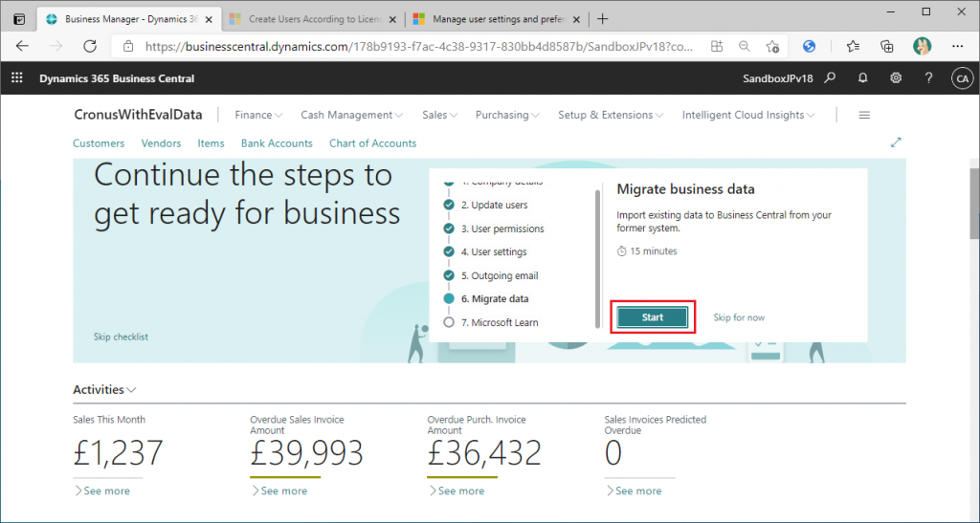Screen dimensions: 980x523
Task: Open the Bank Accounts link
Action: click(277, 142)
